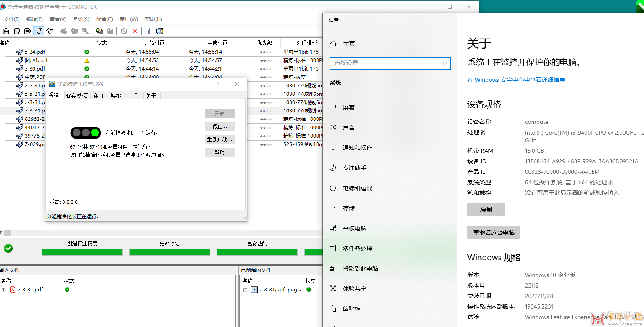The width and height of the screenshot is (644, 327).
Task: Click the 色彩匹配 green progress bar
Action: point(257,252)
